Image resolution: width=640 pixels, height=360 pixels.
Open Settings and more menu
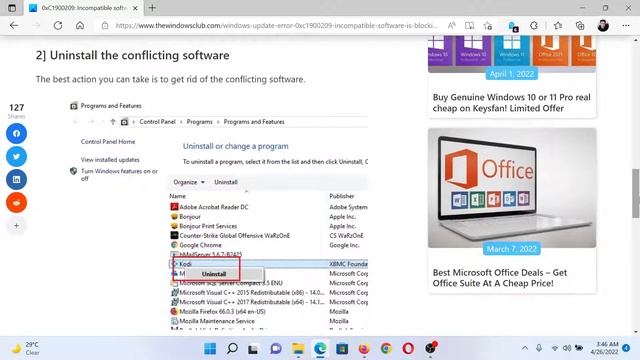(x=626, y=25)
